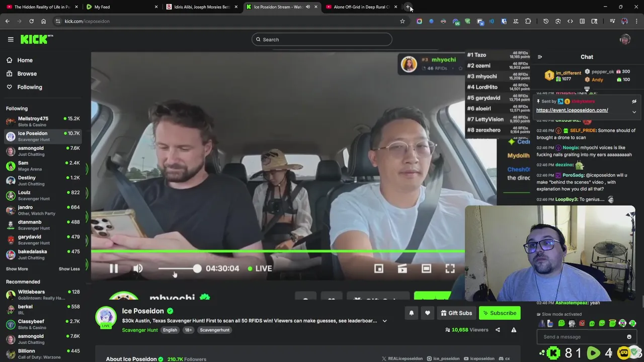
Task: Open the event.iceposeidon.com link in chat
Action: [x=572, y=110]
